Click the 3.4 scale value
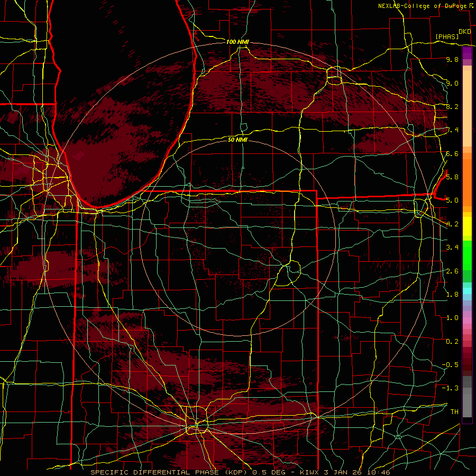476x476 pixels. pyautogui.click(x=452, y=247)
